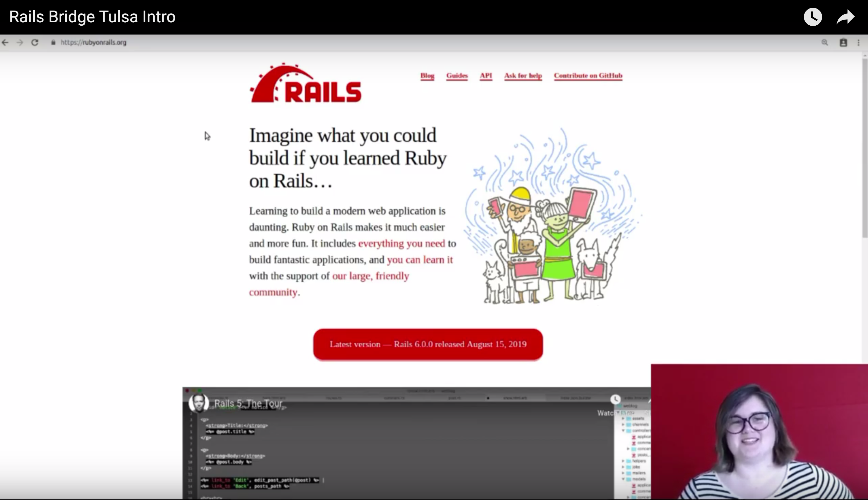
Task: Click the presenter webcam overlay
Action: tap(759, 432)
